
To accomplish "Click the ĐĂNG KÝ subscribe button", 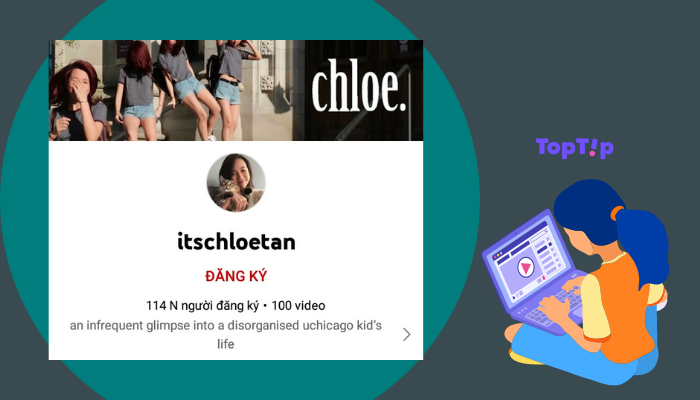I will click(x=236, y=276).
